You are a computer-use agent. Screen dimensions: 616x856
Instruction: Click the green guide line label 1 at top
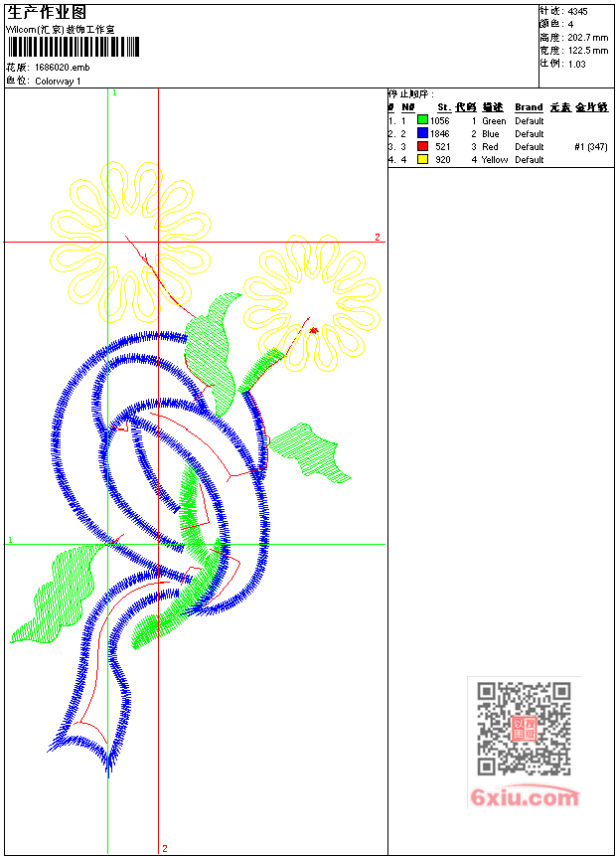pyautogui.click(x=114, y=93)
